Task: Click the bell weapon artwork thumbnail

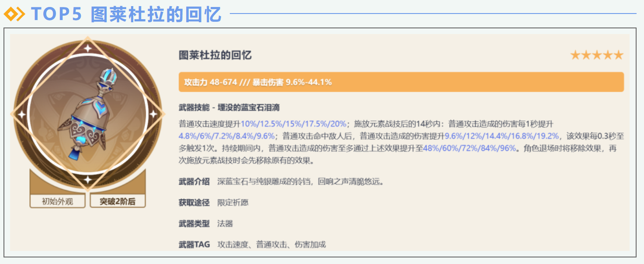Action: (x=87, y=114)
